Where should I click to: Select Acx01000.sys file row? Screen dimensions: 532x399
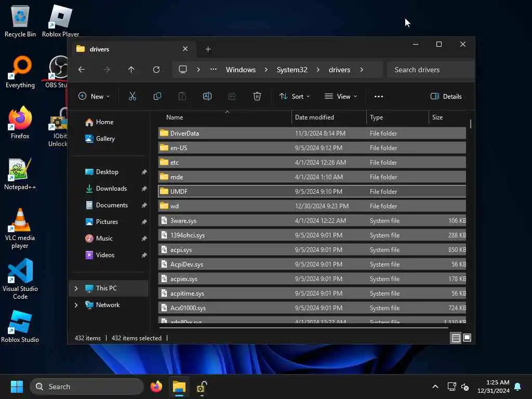(312, 308)
